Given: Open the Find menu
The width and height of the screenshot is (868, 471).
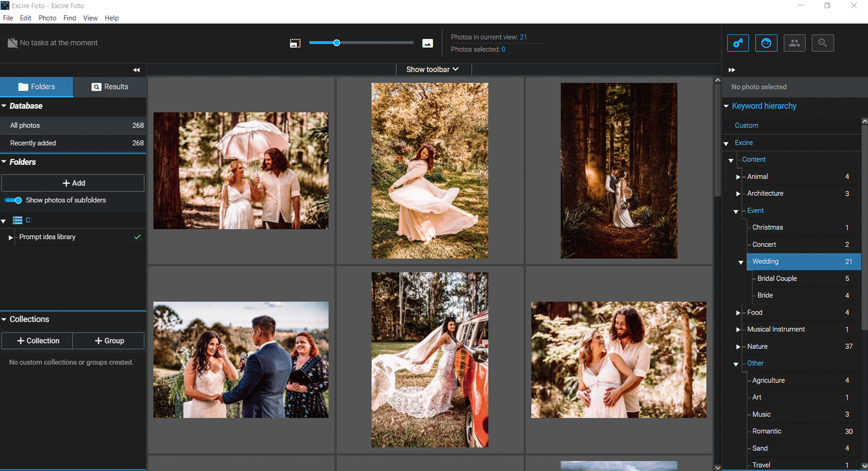Looking at the screenshot, I should [x=69, y=18].
